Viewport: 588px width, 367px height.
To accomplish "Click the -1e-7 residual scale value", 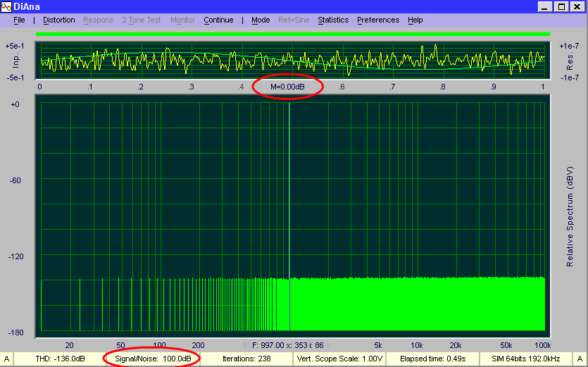I will tap(569, 77).
